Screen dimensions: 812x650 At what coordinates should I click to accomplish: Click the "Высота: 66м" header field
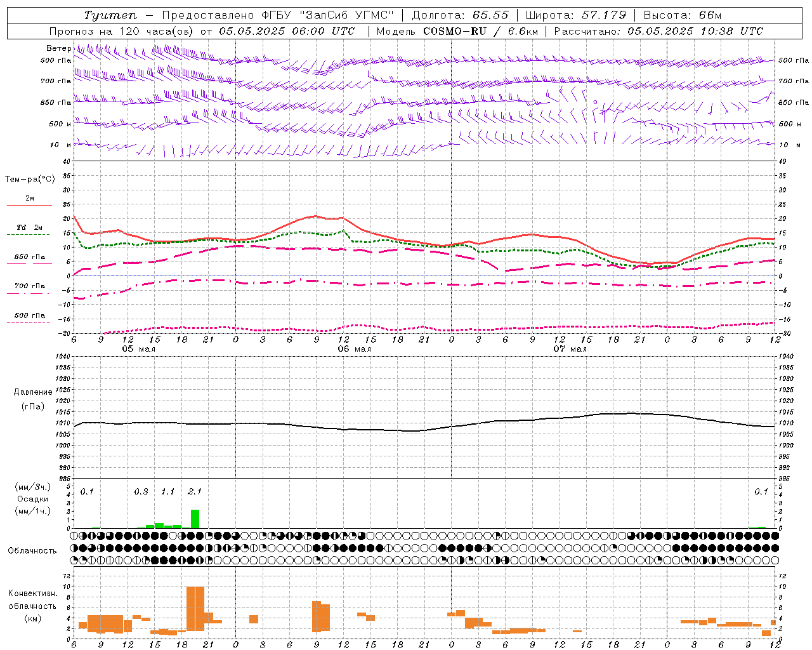click(x=683, y=15)
